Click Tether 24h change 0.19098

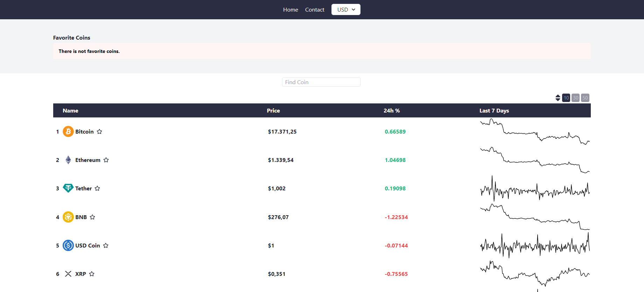tap(395, 188)
